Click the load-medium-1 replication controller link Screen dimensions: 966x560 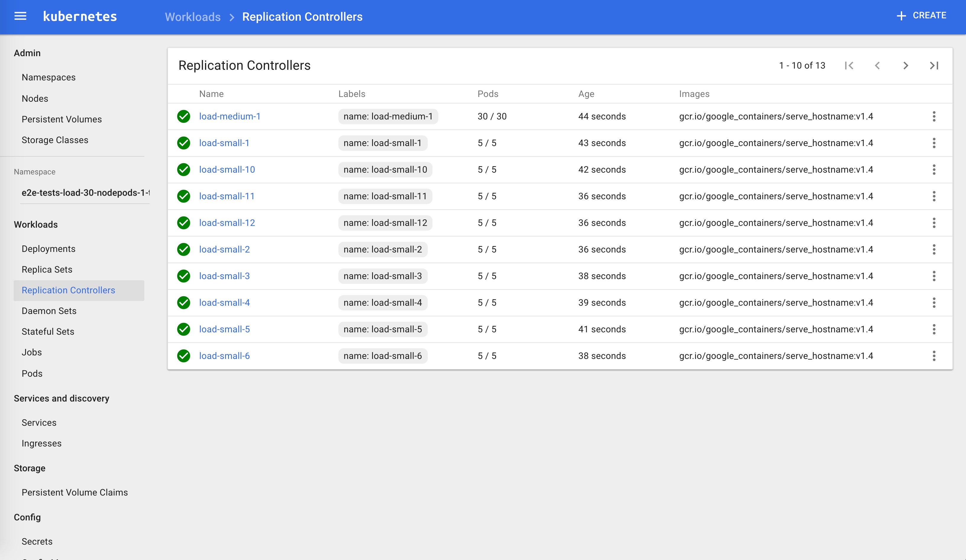tap(229, 116)
